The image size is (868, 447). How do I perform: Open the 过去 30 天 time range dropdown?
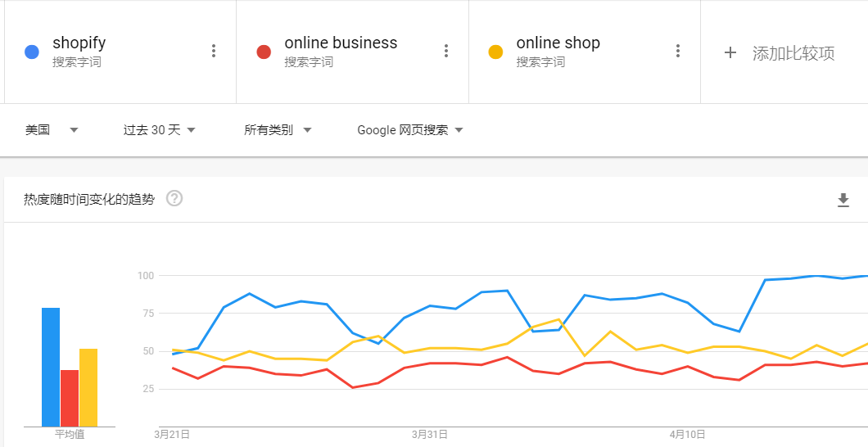coord(160,130)
